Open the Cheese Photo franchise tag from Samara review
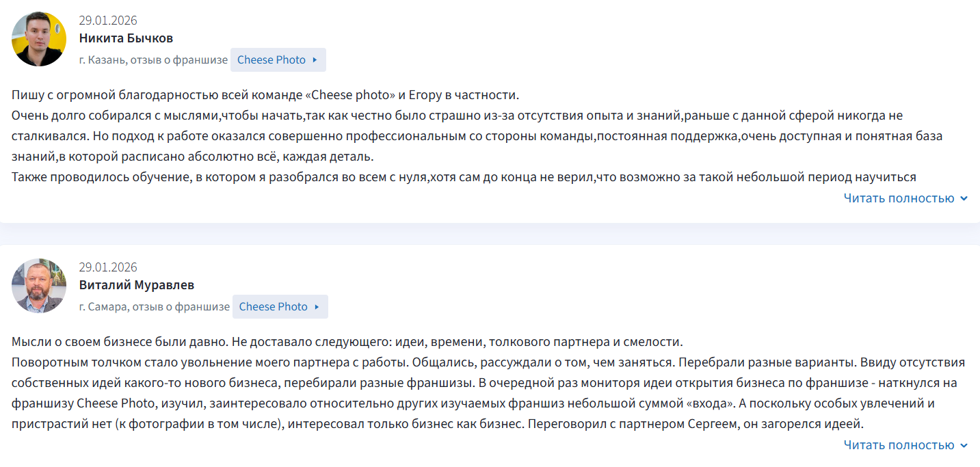The height and width of the screenshot is (467, 980). 274,307
